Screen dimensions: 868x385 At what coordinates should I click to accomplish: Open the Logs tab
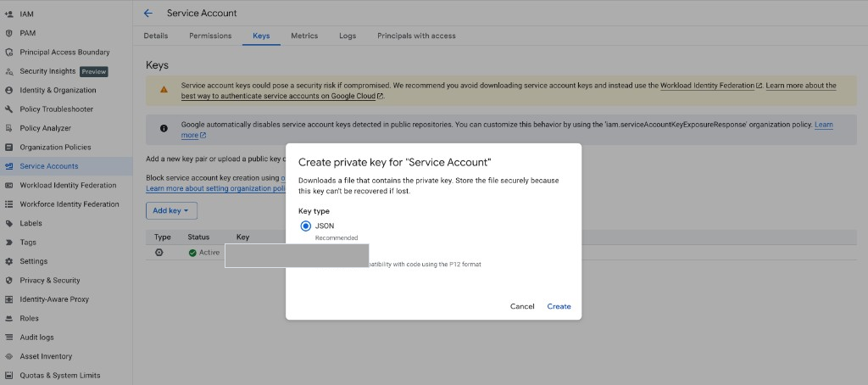click(x=348, y=36)
